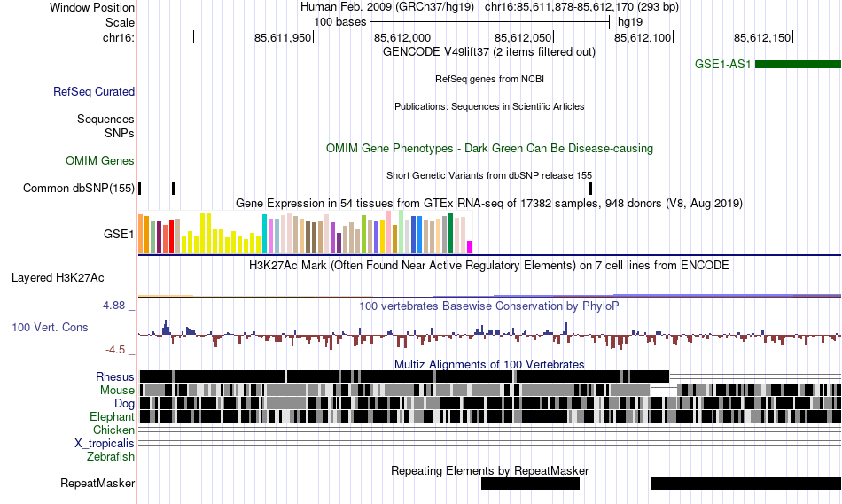Click the -4.5 conservation axis value
The height and width of the screenshot is (504, 842).
(115, 350)
